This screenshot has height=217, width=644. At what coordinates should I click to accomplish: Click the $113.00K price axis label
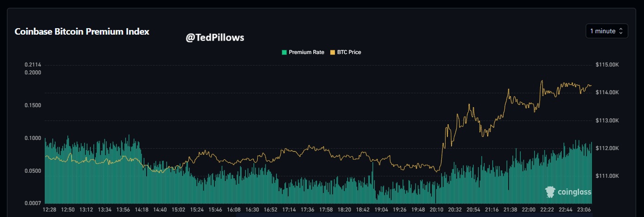click(x=607, y=121)
